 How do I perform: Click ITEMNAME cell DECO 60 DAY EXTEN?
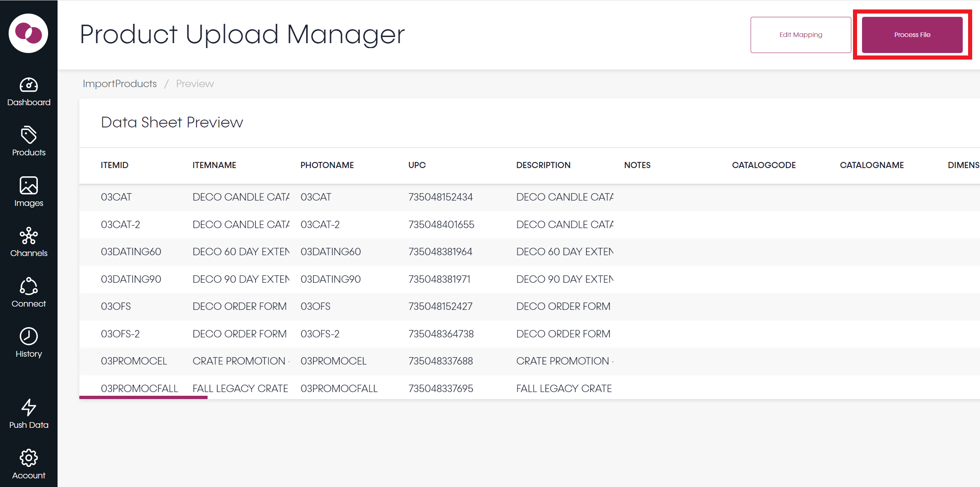coord(241,252)
